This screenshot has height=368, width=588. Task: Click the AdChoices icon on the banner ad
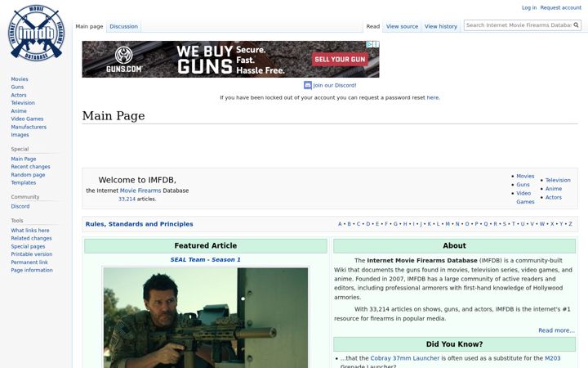pyautogui.click(x=369, y=44)
